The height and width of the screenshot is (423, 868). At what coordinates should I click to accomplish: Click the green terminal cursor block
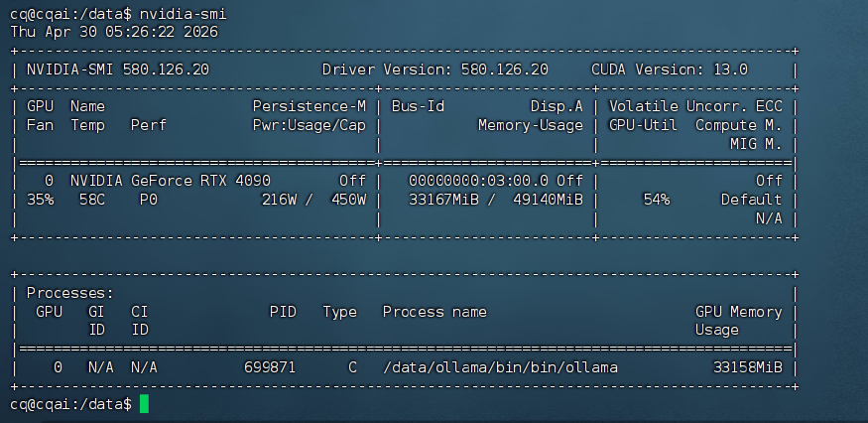coord(144,403)
